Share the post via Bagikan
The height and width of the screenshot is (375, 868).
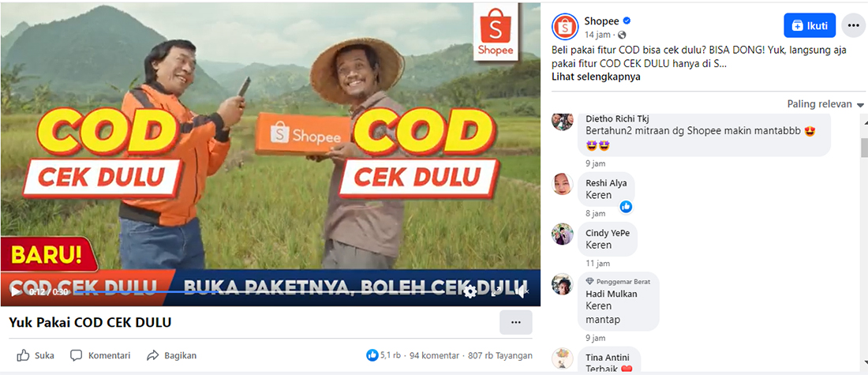pyautogui.click(x=171, y=355)
